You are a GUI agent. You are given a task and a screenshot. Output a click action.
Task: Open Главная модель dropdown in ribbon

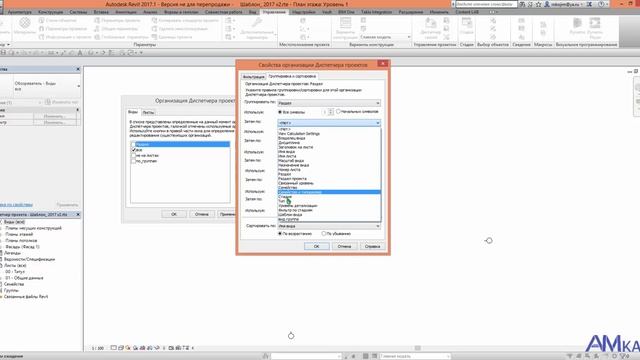[x=385, y=37]
